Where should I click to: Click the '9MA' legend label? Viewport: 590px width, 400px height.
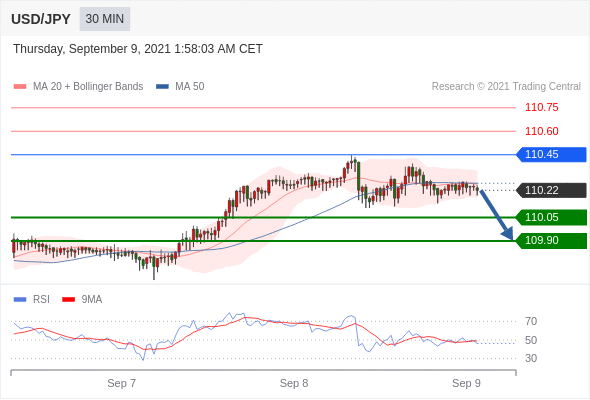click(x=92, y=300)
